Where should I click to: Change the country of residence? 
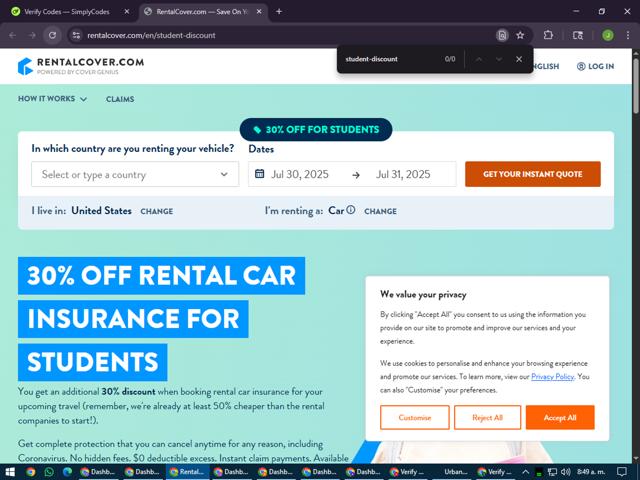click(157, 211)
